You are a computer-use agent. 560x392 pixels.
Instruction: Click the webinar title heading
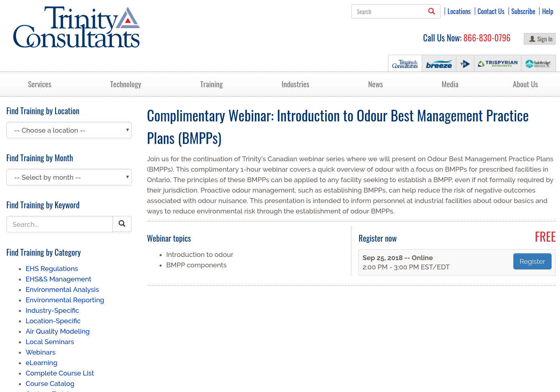click(338, 127)
